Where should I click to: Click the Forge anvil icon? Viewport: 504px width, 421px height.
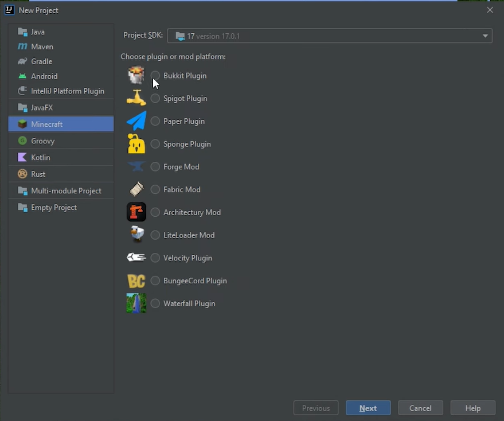pyautogui.click(x=136, y=166)
